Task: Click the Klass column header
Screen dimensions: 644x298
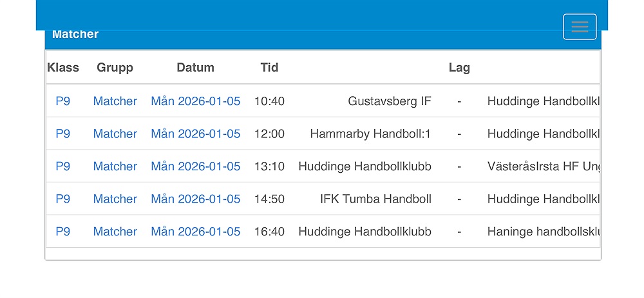Action: [63, 68]
